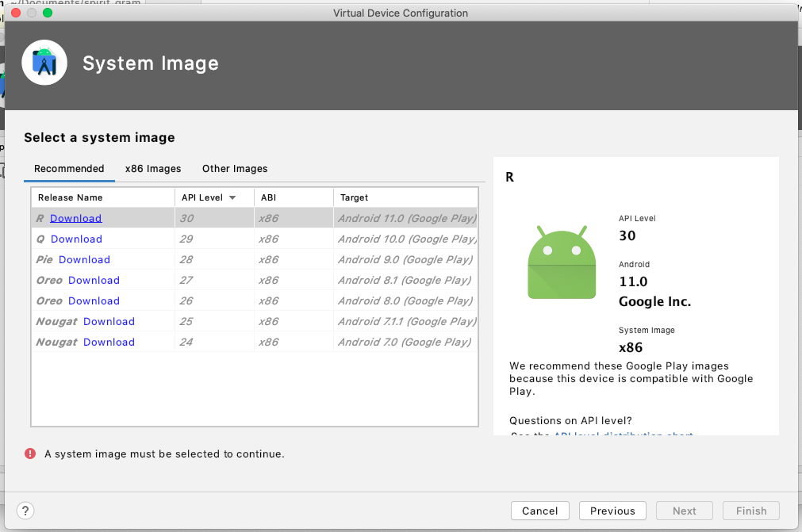Select Android 11.0 (Google Play) target cell
Image resolution: width=802 pixels, height=532 pixels.
pyautogui.click(x=407, y=218)
